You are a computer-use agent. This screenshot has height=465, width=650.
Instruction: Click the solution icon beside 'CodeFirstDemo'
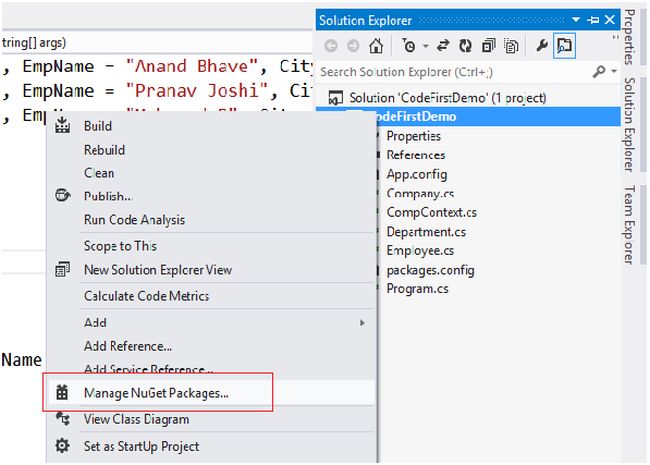pyautogui.click(x=335, y=98)
